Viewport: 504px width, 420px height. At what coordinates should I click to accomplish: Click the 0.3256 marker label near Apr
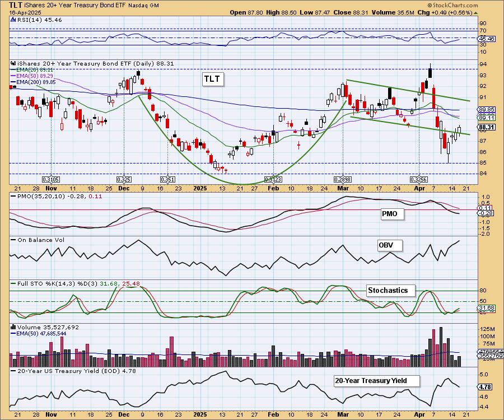418,179
